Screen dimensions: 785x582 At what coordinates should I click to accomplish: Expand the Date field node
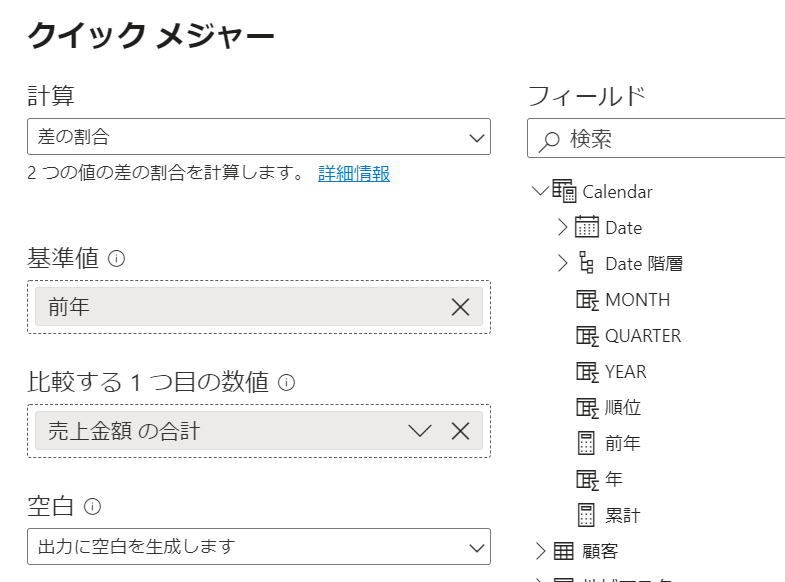[x=562, y=227]
